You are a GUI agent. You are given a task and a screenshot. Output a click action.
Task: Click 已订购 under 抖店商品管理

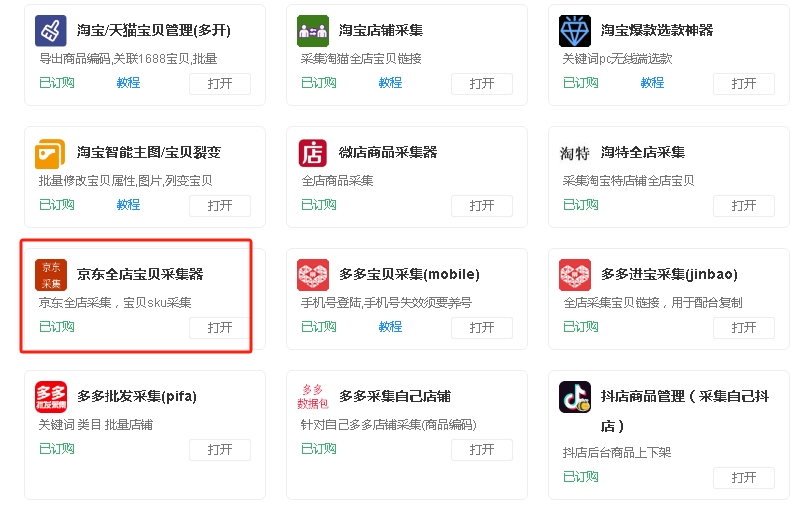[x=581, y=477]
